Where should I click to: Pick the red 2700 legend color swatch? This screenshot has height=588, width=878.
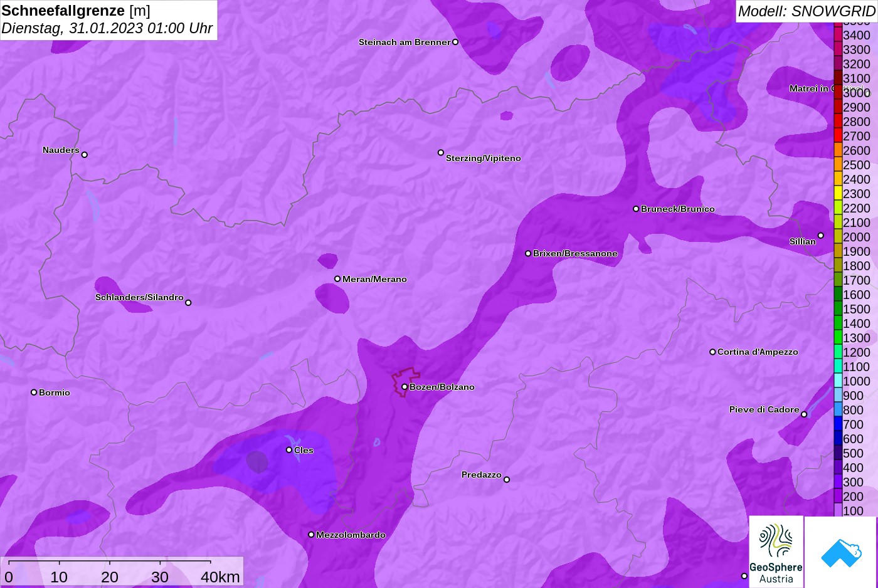click(x=838, y=135)
